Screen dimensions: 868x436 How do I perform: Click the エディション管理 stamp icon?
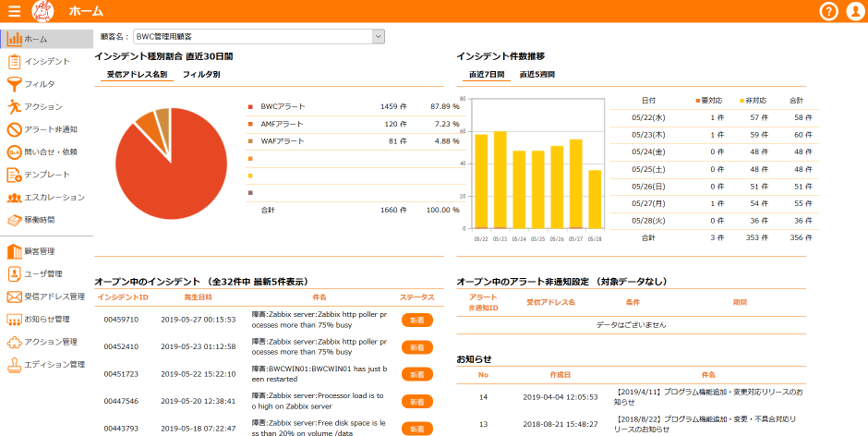click(x=15, y=365)
